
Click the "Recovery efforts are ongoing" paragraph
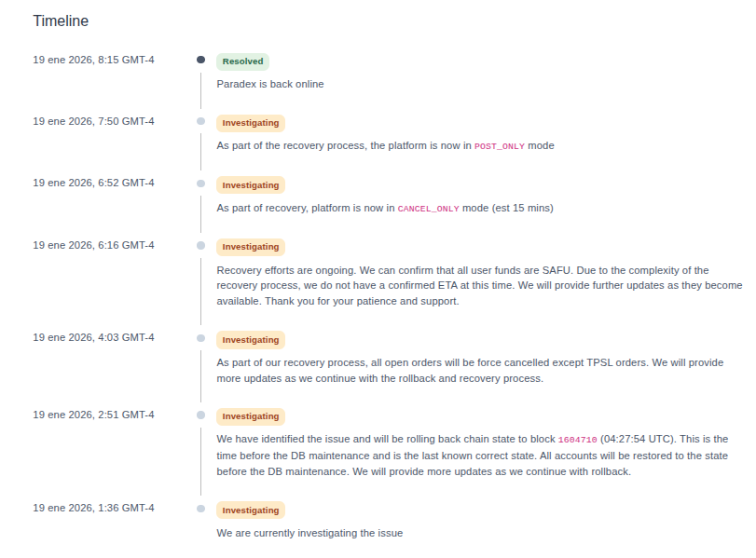[x=479, y=286]
